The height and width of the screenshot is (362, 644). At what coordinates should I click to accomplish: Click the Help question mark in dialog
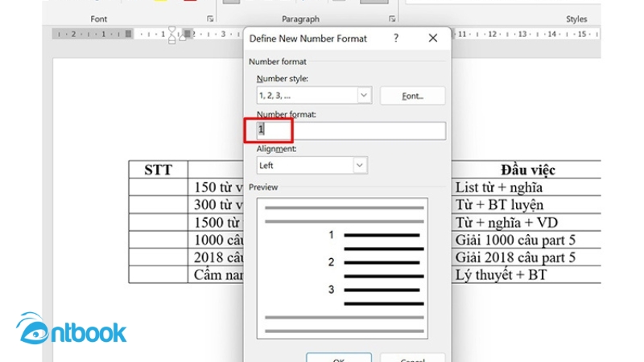(x=395, y=39)
